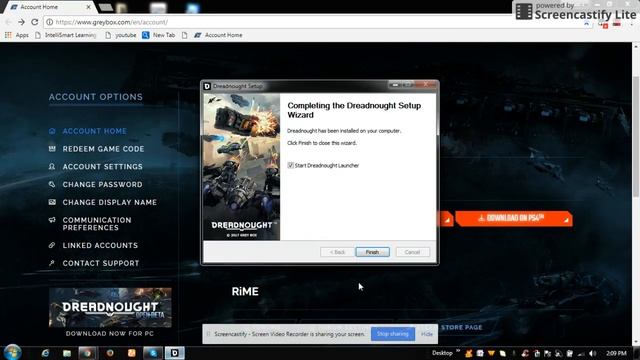Click the Dreadnought Setup title bar icon

(207, 86)
